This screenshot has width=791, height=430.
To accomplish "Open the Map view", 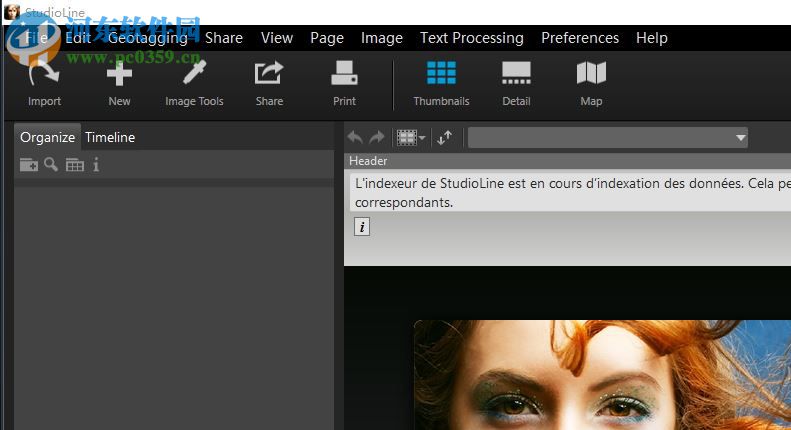I will point(591,83).
